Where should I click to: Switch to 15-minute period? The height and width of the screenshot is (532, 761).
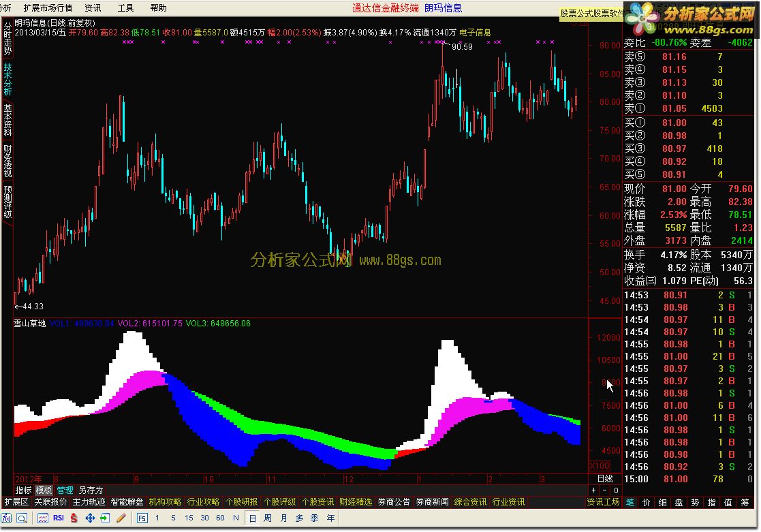tap(189, 518)
